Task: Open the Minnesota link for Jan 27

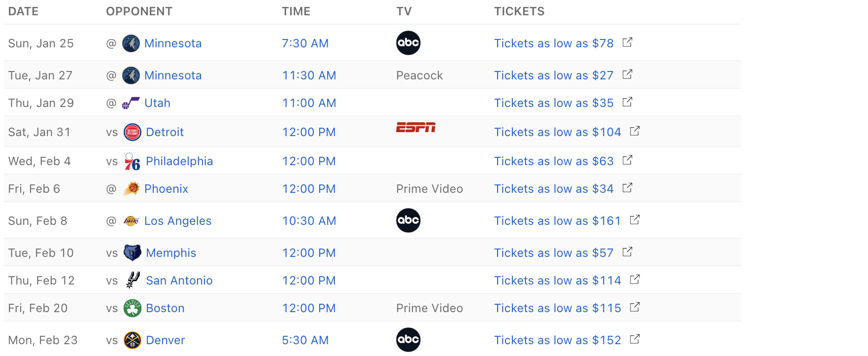Action: 173,75
